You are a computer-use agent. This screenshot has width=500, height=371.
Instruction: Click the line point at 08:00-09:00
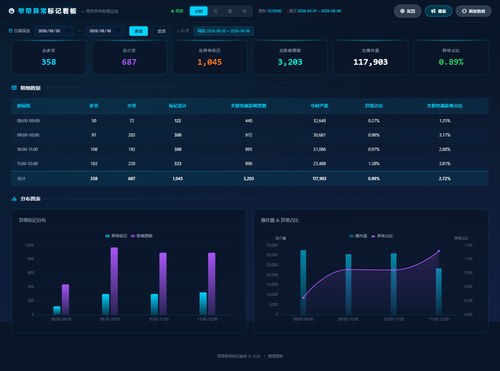tap(303, 298)
